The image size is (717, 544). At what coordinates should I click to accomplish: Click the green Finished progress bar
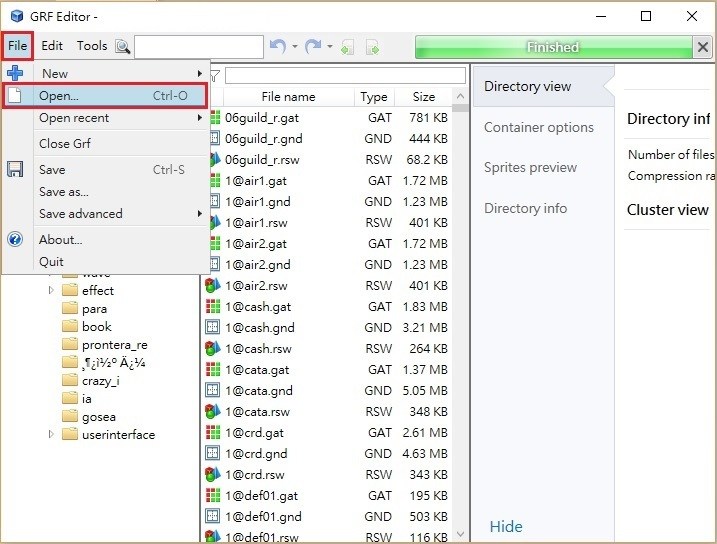[553, 47]
